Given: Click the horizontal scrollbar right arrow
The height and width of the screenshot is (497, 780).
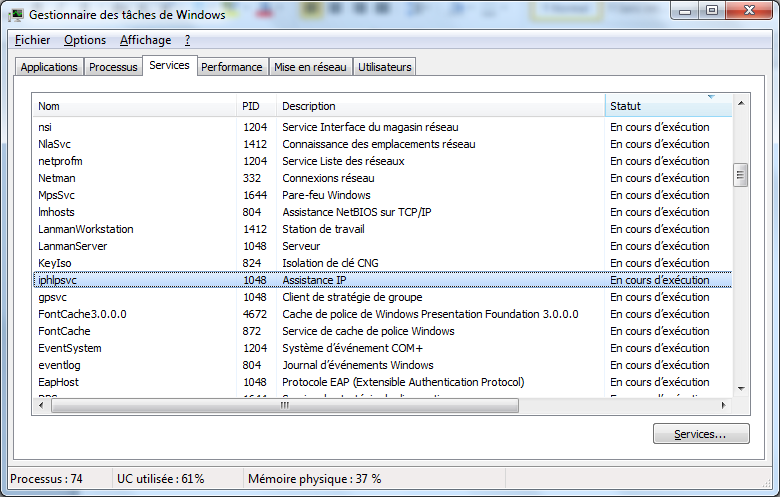Looking at the screenshot, I should 725,406.
